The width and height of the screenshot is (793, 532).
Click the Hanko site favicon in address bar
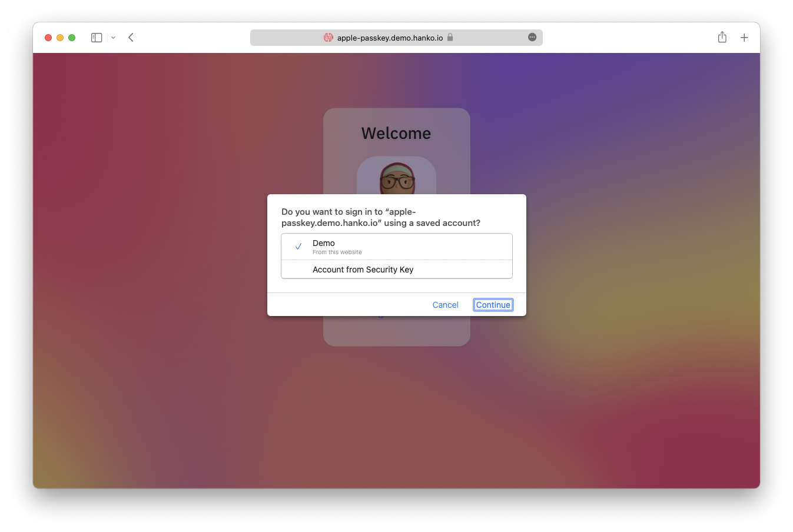(329, 38)
